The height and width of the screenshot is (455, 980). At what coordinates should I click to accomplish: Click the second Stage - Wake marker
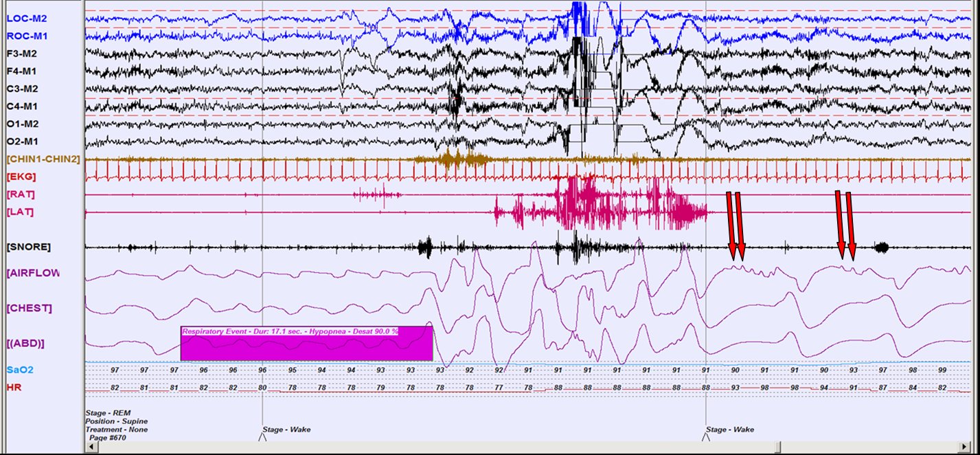pos(729,430)
